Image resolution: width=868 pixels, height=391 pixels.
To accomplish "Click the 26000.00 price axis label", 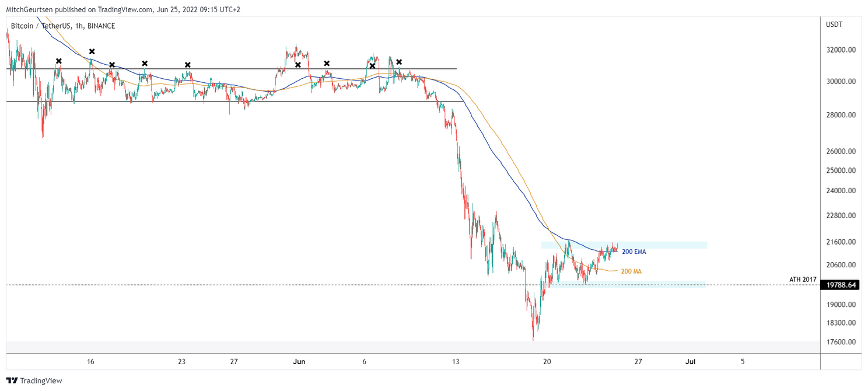I will (x=841, y=152).
